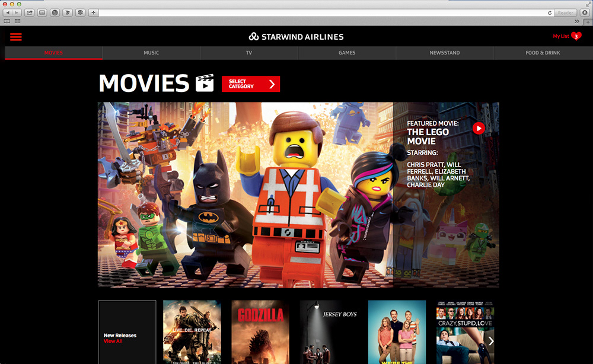Go to the Newsstand tab
The image size is (593, 364).
[x=445, y=53]
